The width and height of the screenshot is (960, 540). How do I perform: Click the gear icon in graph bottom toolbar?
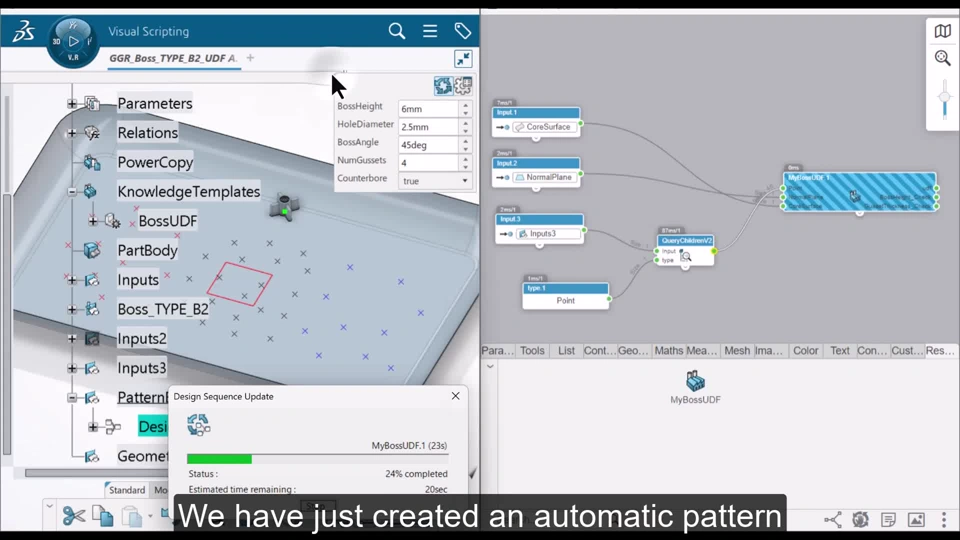tap(860, 520)
